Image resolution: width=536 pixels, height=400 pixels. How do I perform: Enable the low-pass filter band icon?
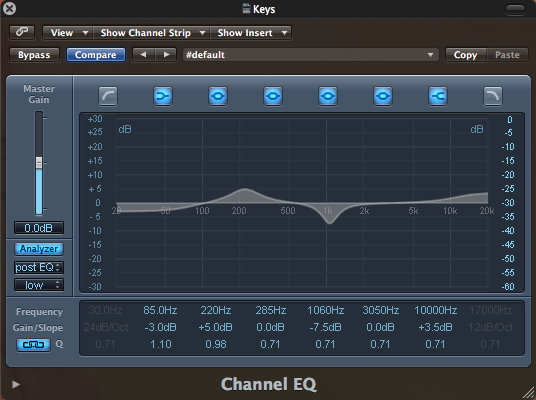pyautogui.click(x=493, y=96)
